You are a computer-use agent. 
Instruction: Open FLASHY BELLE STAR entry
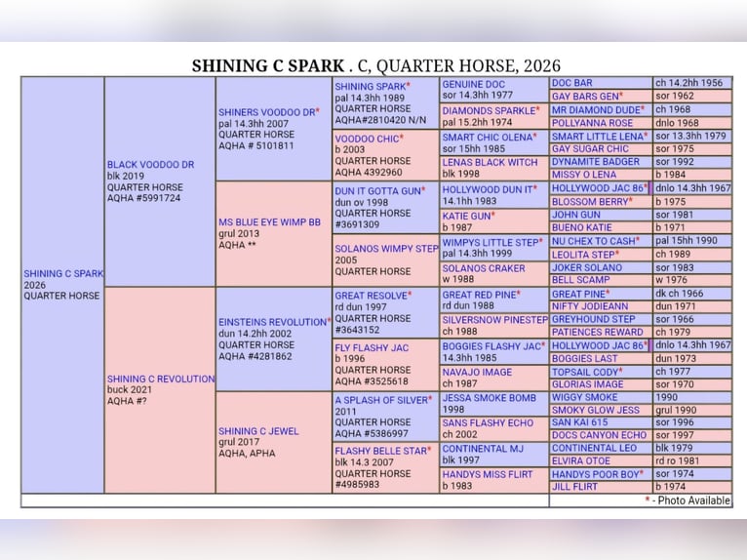380,451
